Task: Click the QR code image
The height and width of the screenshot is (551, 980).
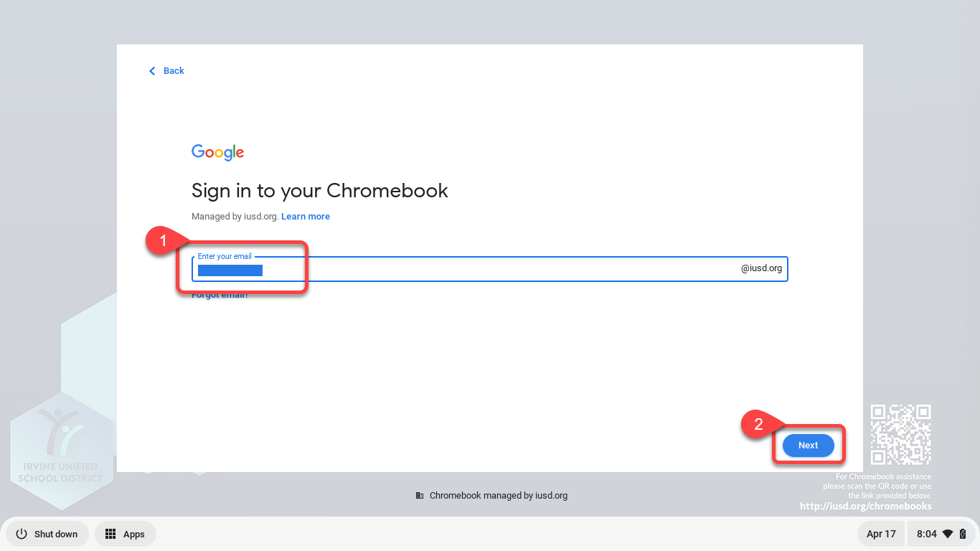Action: [900, 434]
